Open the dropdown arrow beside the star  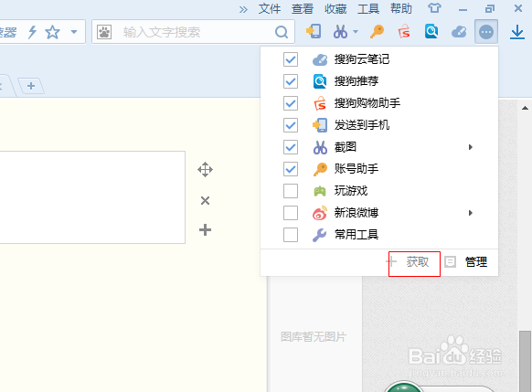click(74, 32)
